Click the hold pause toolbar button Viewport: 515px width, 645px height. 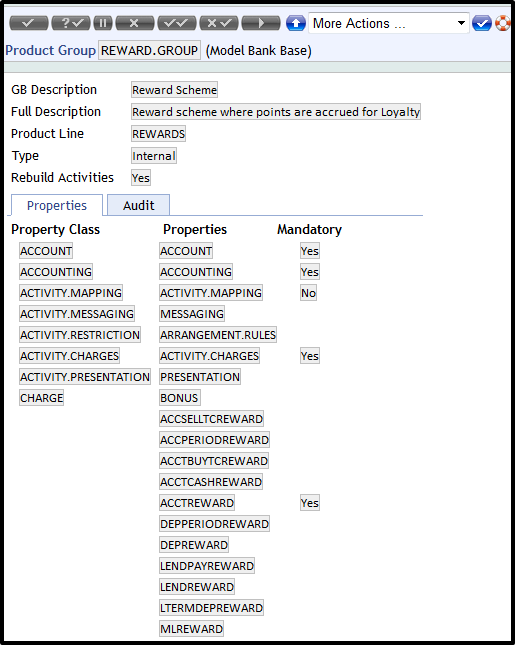[103, 23]
